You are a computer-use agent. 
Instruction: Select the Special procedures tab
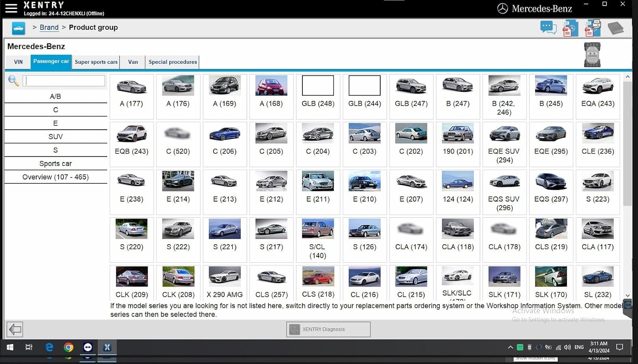point(173,62)
